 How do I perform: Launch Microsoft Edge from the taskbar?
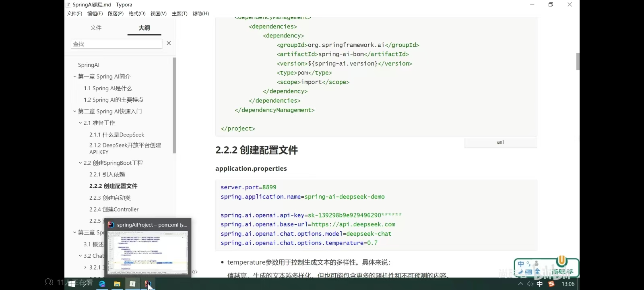tap(102, 284)
